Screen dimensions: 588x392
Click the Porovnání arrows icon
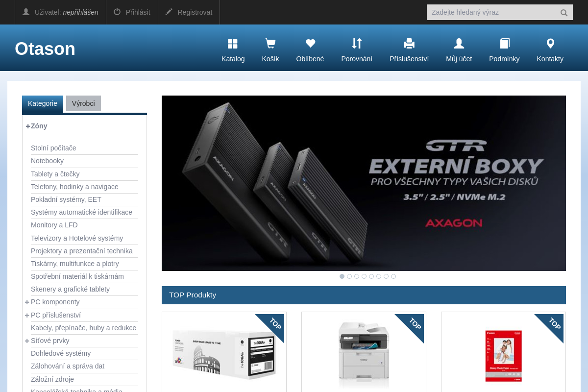pyautogui.click(x=357, y=44)
